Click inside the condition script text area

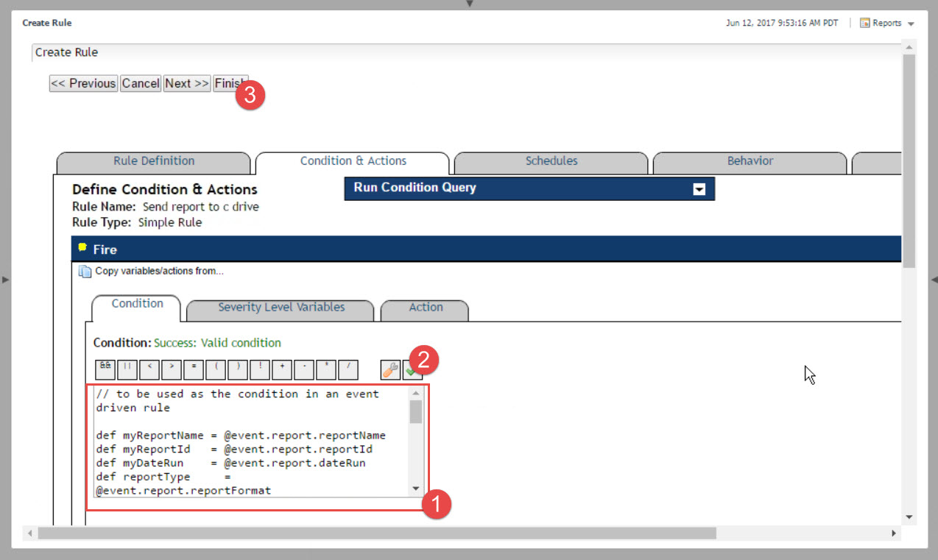[250, 442]
